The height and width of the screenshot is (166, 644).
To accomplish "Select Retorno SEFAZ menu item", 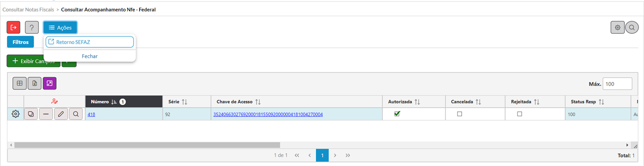I will (90, 42).
